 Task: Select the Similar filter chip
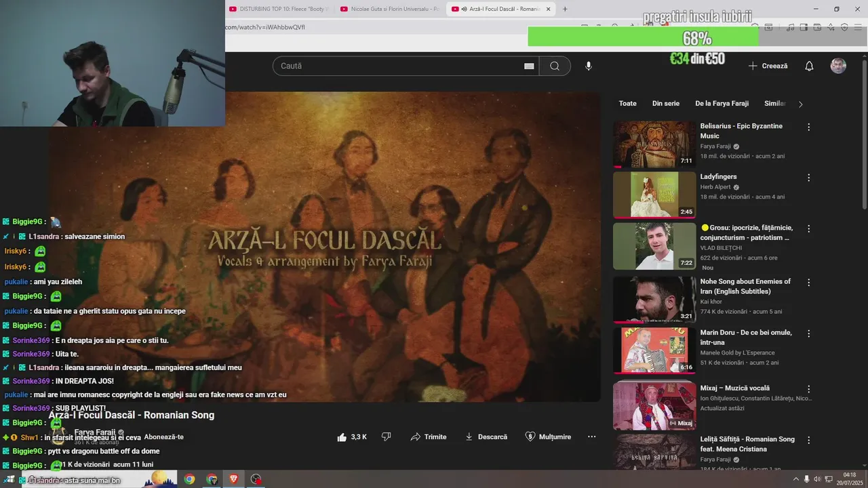(x=774, y=104)
